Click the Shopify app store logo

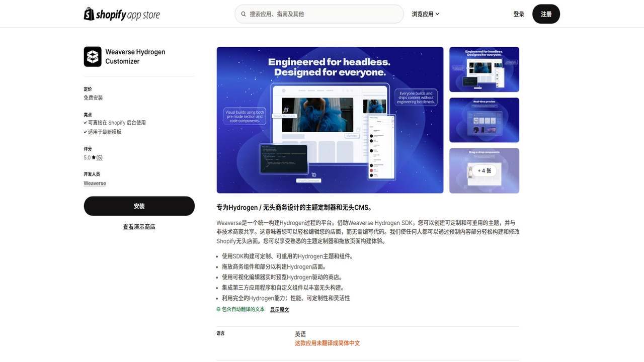[x=122, y=14]
